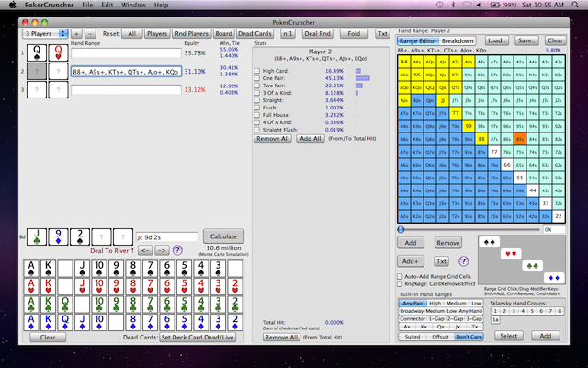Choose the Any Pair built-in range

click(x=413, y=303)
